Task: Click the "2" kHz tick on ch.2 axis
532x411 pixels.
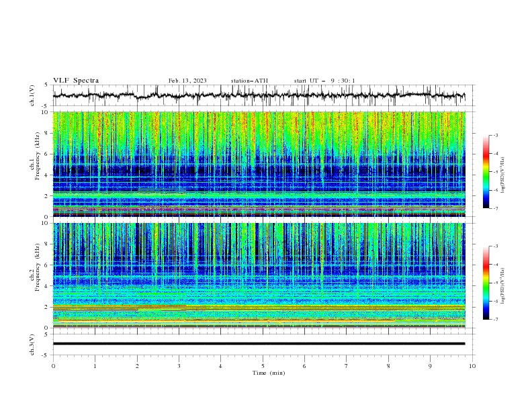Action: (x=48, y=307)
